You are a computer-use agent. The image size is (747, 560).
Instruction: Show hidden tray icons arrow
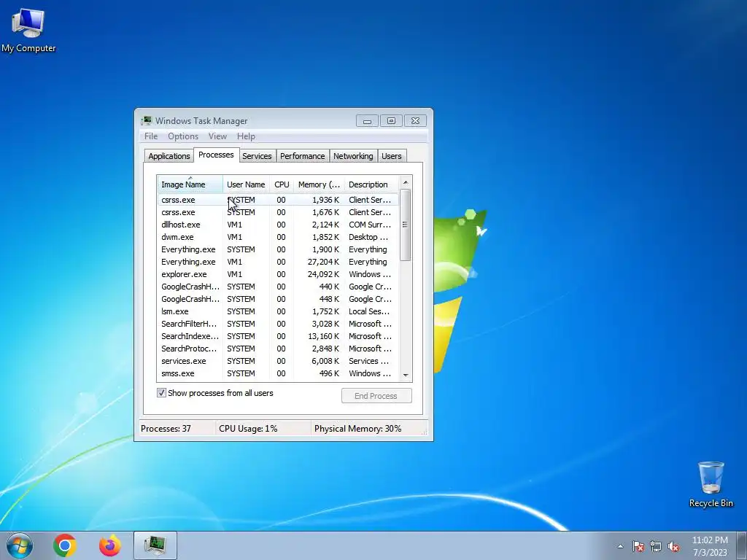620,546
